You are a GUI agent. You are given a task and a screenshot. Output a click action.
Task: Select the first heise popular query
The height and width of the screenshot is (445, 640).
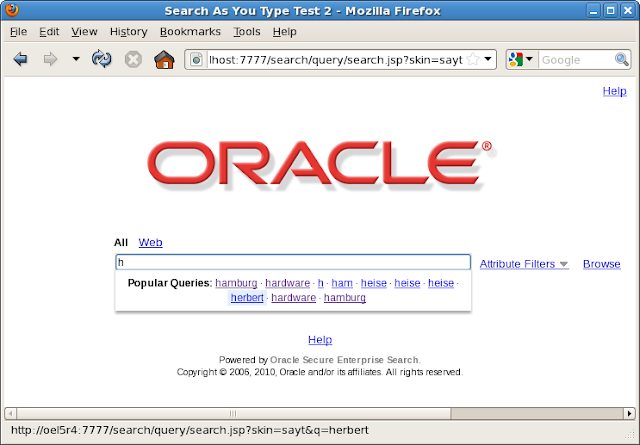click(x=373, y=283)
